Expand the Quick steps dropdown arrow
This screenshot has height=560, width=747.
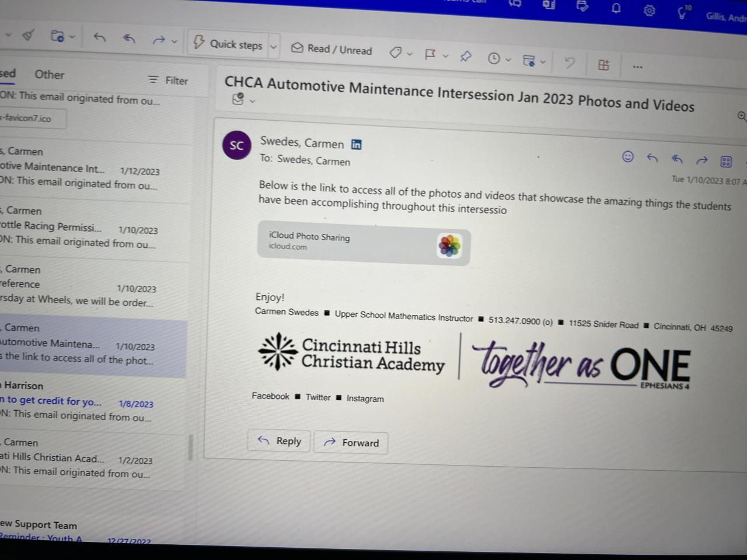(273, 47)
